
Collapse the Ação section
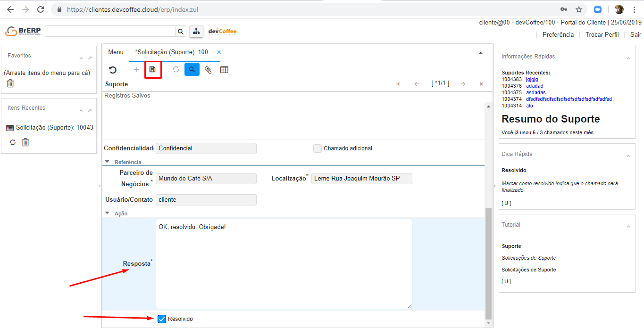point(107,213)
